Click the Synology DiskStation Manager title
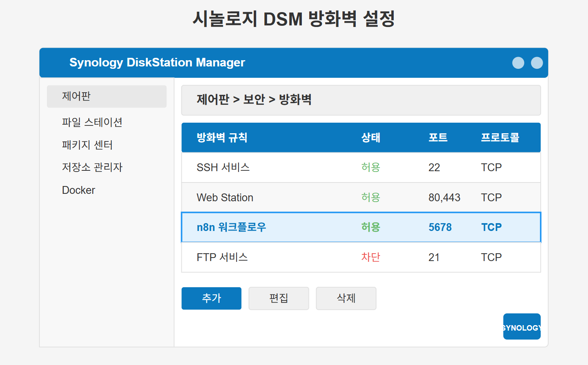The image size is (588, 365). point(157,63)
